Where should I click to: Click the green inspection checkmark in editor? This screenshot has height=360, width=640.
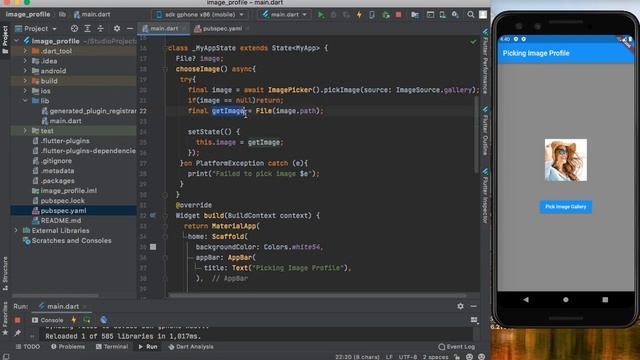473,42
